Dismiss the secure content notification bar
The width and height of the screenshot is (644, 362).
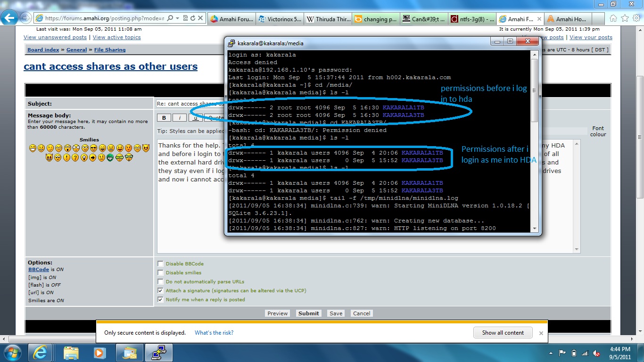point(541,333)
